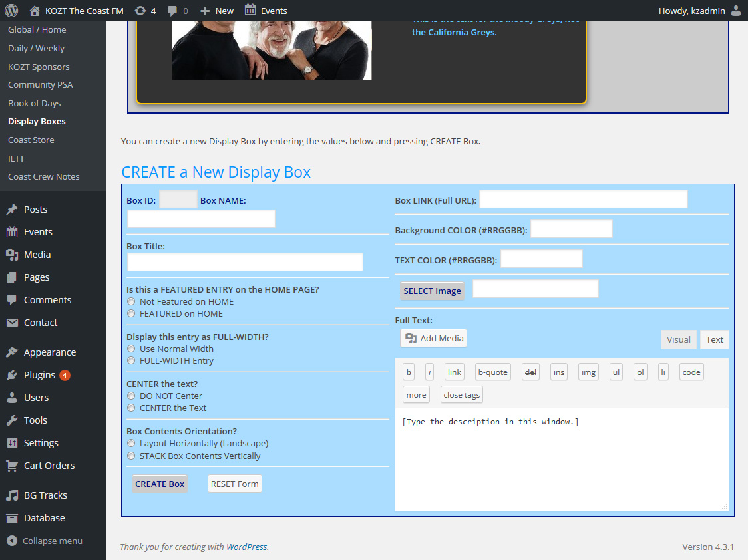Open Cart Orders via its cart icon

pos(12,466)
